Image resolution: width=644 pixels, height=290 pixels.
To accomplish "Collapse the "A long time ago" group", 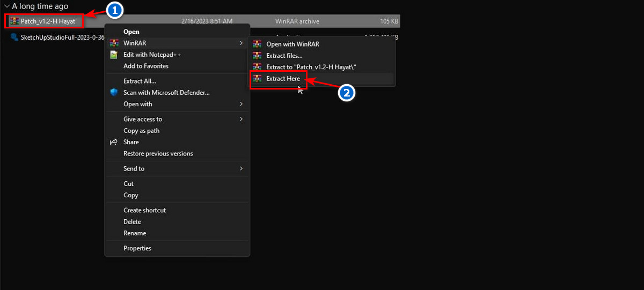I will click(6, 6).
